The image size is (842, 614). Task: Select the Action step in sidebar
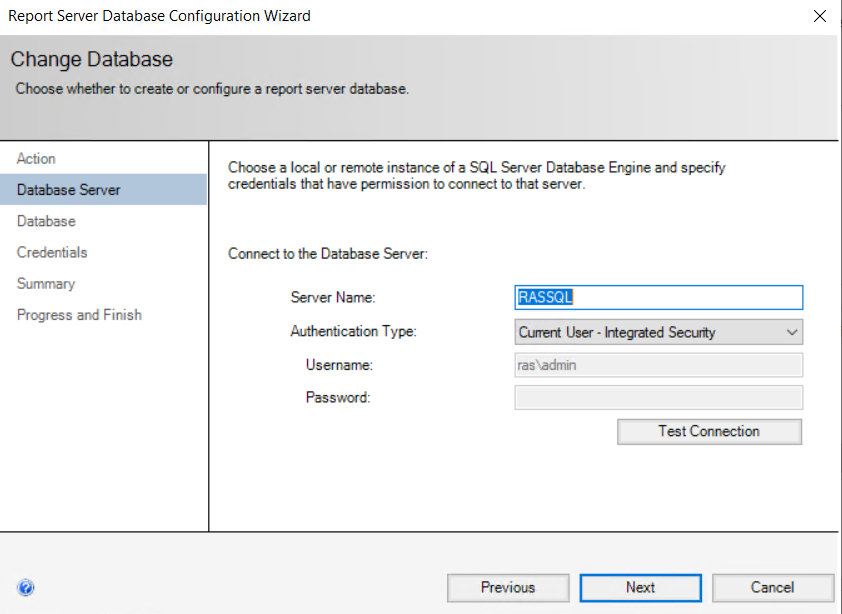click(x=37, y=159)
